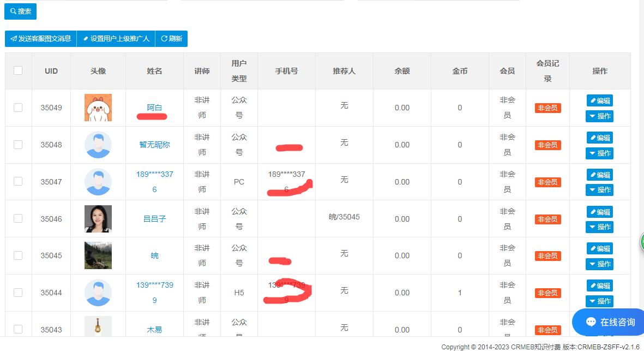View 非会员 record badge for user 35045
Viewport: 644px width, 351px height.
547,256
